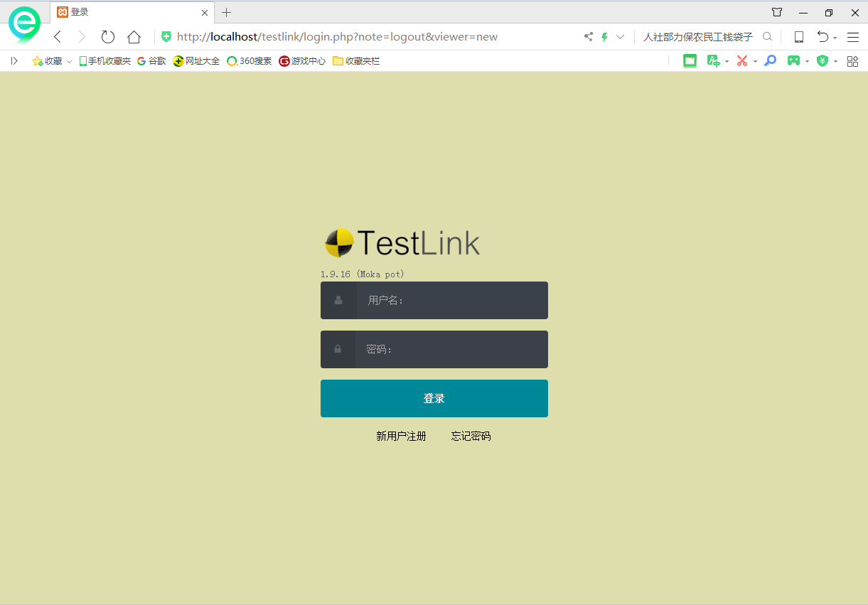
Task: Click the red scissors screenshot icon
Action: click(x=742, y=61)
